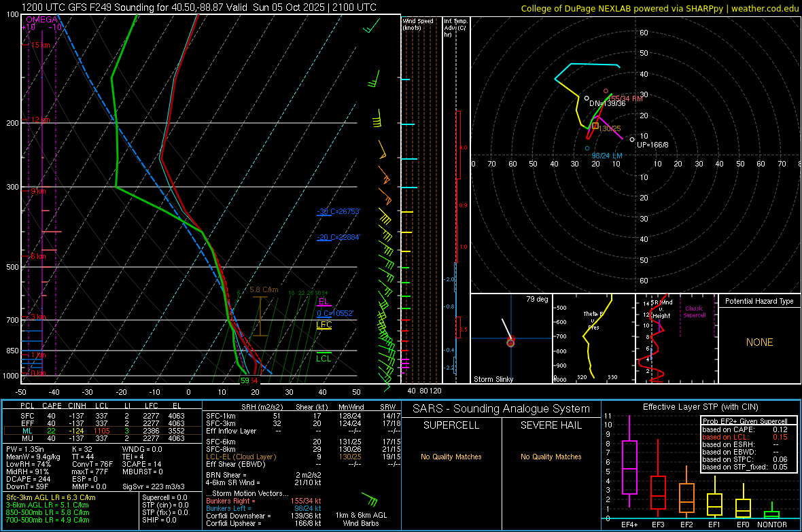Click the 5.8 C/km lapse rate annotation

click(264, 289)
